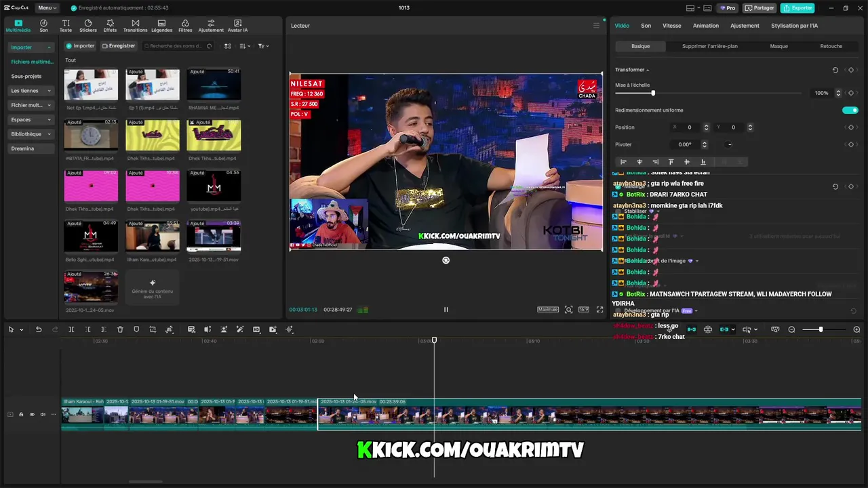
Task: Select the crop tool in timeline toolbar
Action: pyautogui.click(x=153, y=329)
